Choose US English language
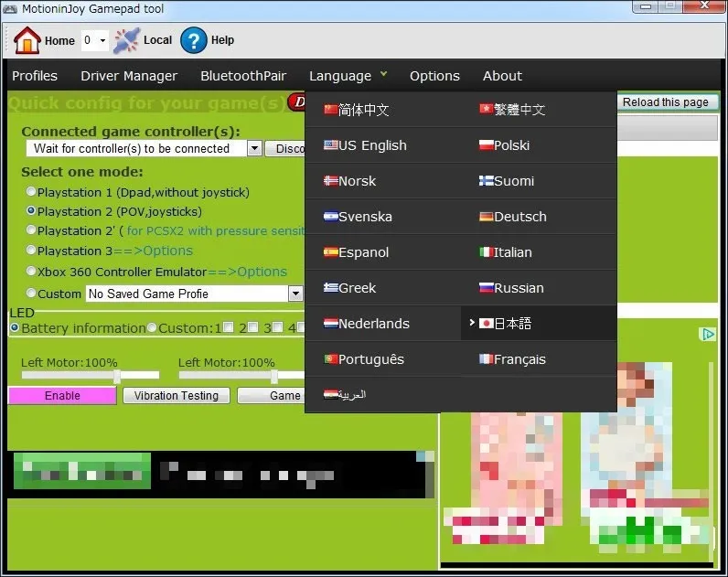The width and height of the screenshot is (728, 577). [383, 145]
